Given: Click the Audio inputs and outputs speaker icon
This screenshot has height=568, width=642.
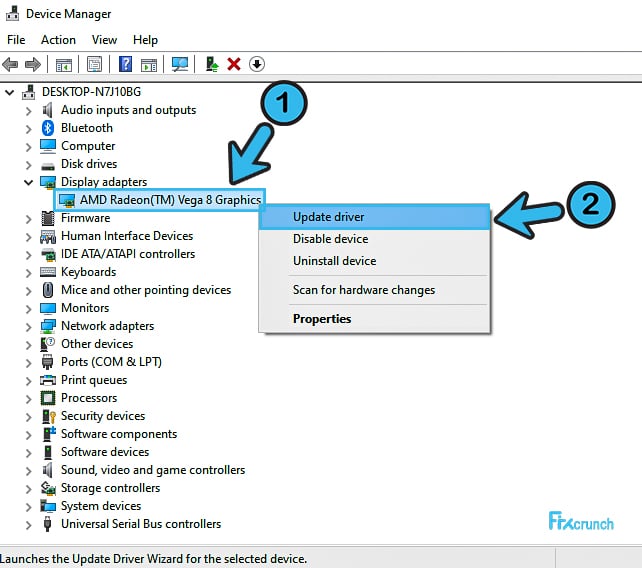Looking at the screenshot, I should click(x=47, y=110).
